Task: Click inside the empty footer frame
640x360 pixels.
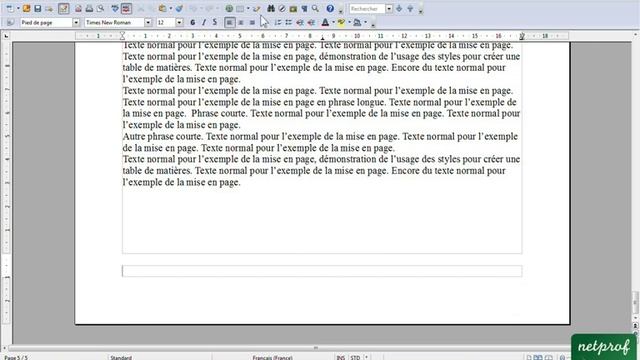Action: point(322,271)
